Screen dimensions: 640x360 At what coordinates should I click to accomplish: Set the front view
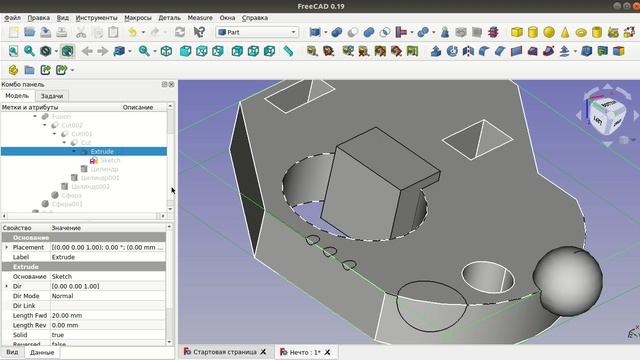click(x=185, y=51)
